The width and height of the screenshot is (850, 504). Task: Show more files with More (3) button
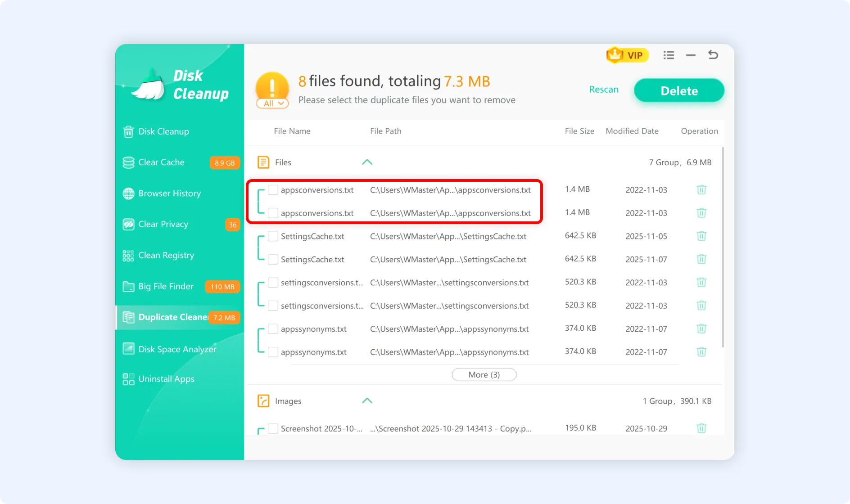(x=484, y=375)
